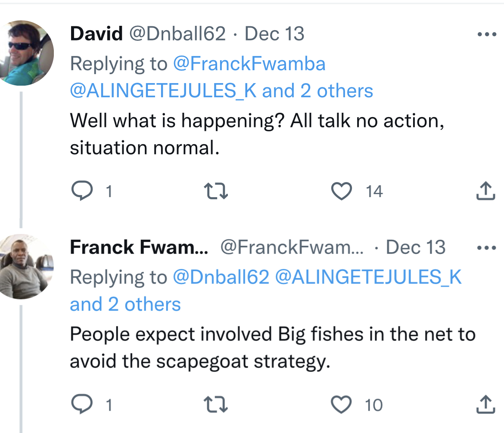Viewport: 504px width, 433px height.
Task: Share Franck Fwamba's tweet
Action: pos(485,404)
